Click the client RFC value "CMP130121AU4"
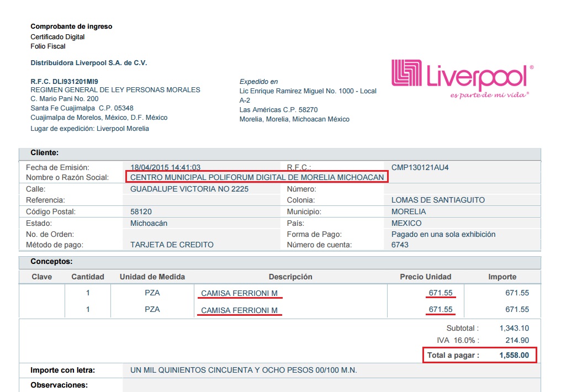The height and width of the screenshot is (392, 561). 420,167
